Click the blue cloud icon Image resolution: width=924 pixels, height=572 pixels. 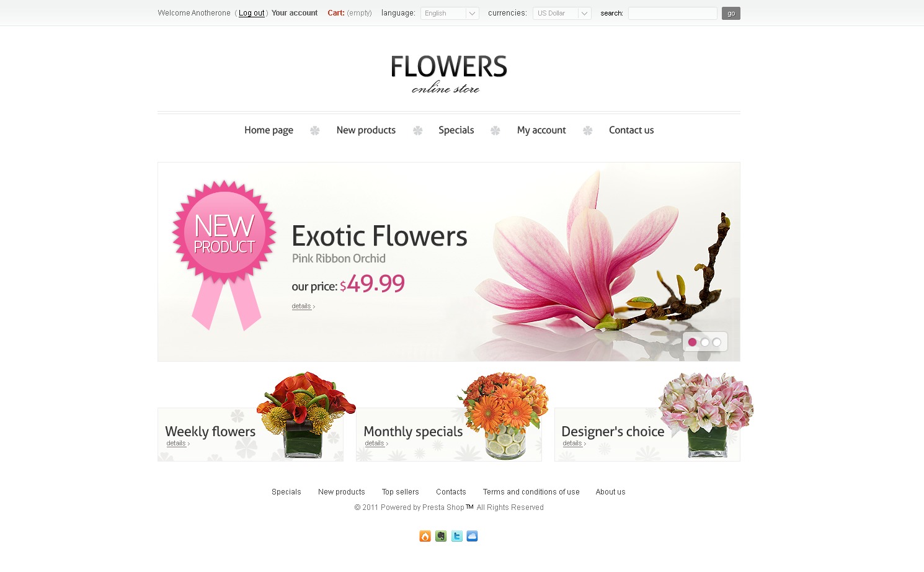coord(473,536)
